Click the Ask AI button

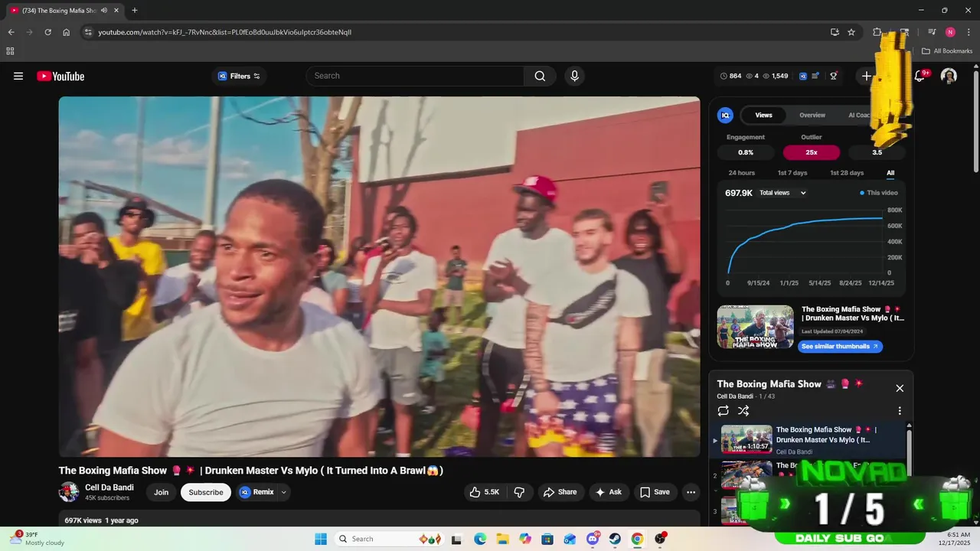[x=609, y=492]
